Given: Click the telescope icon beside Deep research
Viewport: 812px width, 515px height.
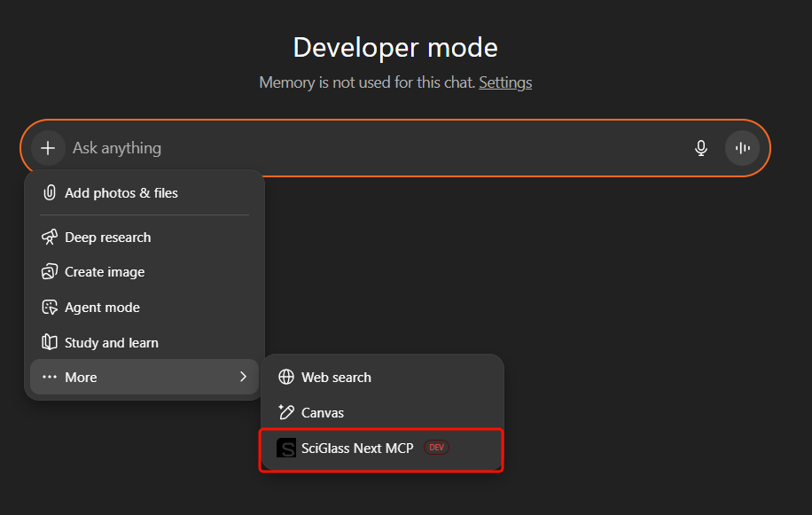Looking at the screenshot, I should click(50, 238).
